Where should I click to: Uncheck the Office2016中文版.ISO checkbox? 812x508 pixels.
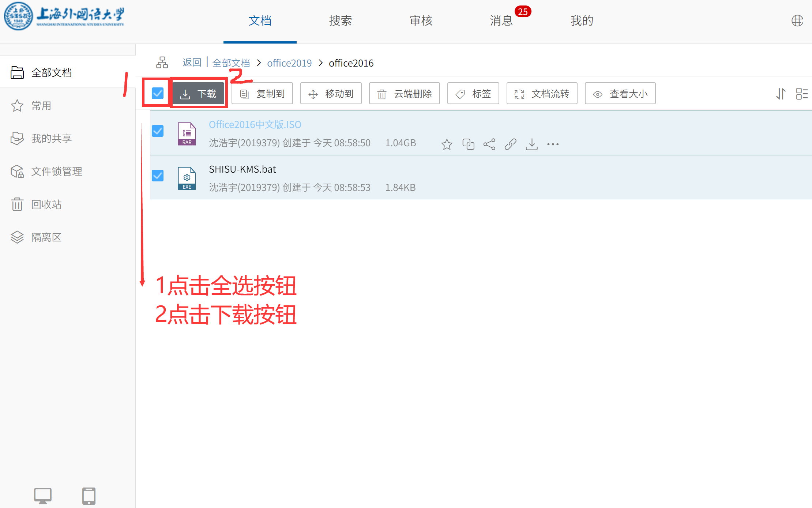coord(158,131)
